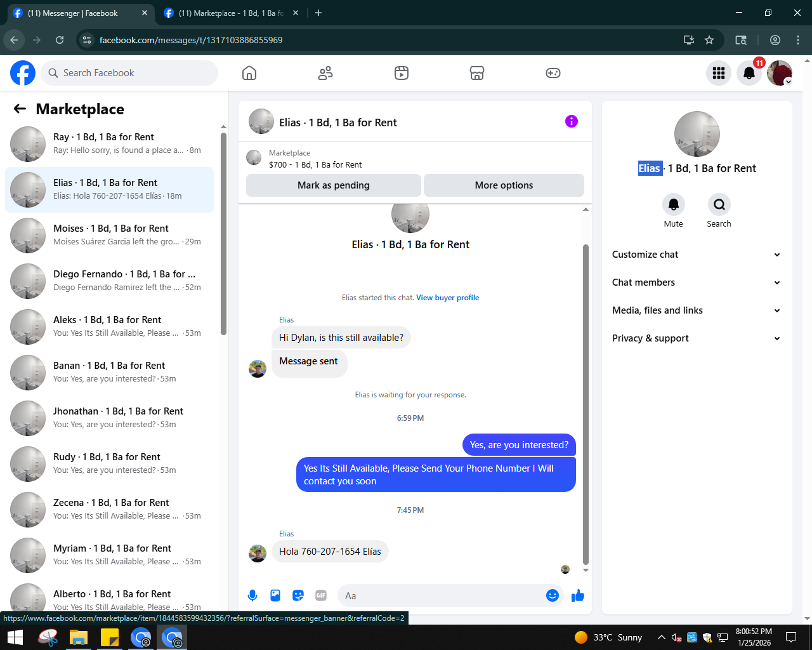Show hidden system tray icons

tap(662, 637)
